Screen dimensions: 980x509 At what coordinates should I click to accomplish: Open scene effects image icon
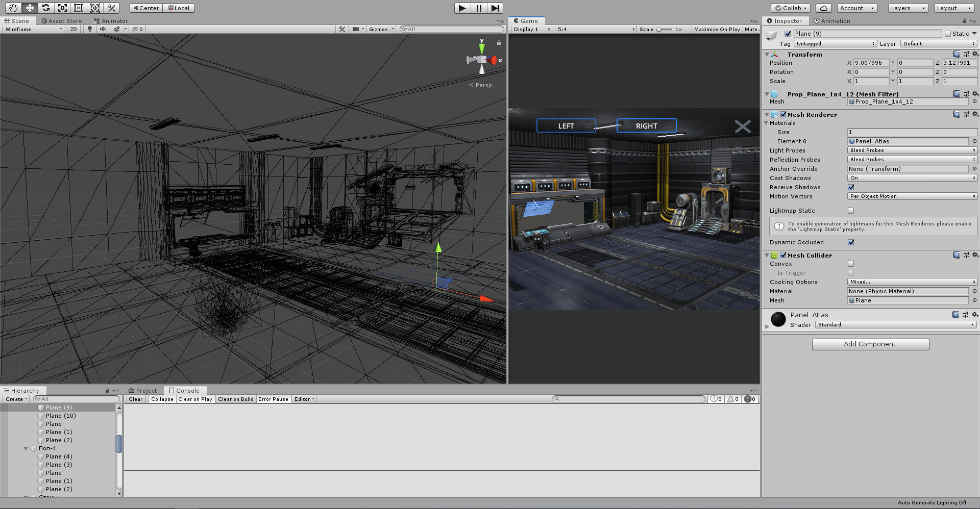pyautogui.click(x=117, y=29)
